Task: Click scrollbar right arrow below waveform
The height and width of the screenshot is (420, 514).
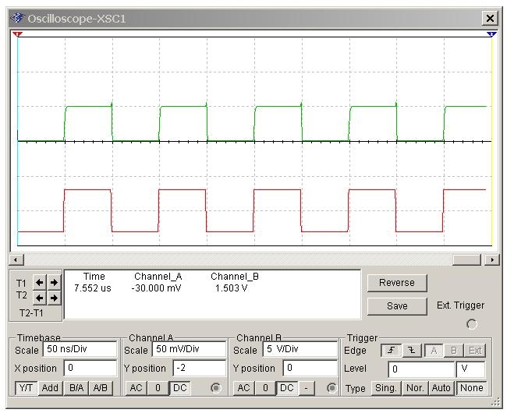Action: pos(491,259)
